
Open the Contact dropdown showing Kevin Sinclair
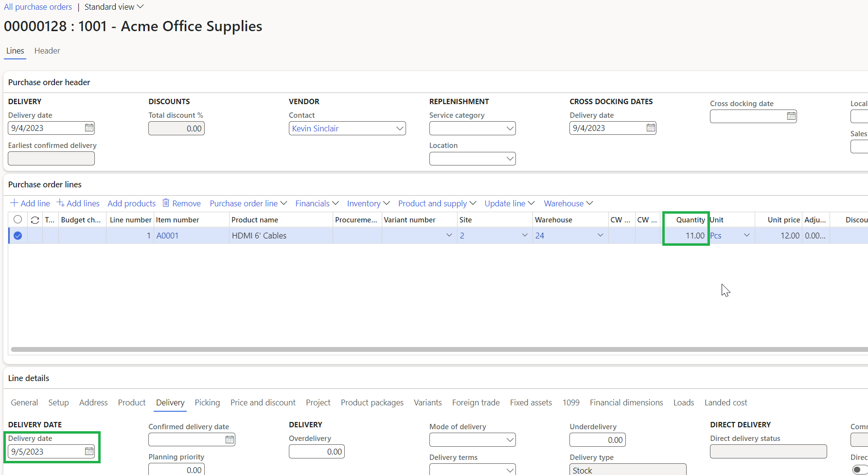point(399,128)
